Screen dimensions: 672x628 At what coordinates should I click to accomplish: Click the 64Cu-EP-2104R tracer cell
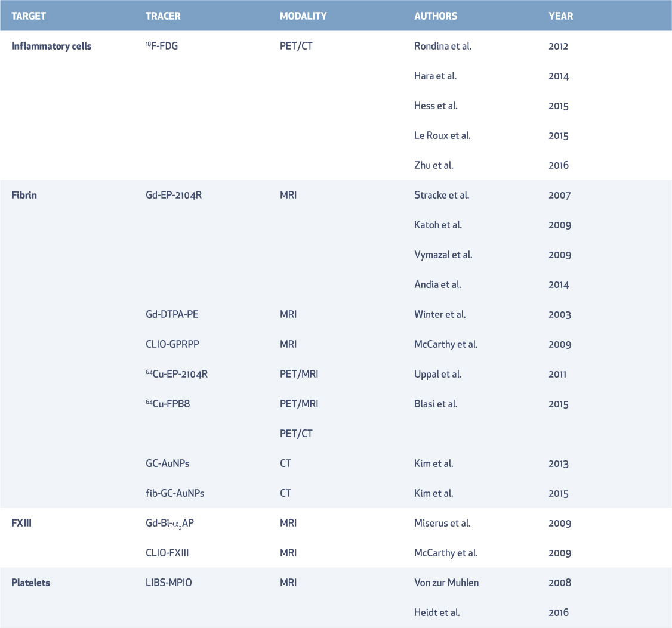[x=177, y=374]
